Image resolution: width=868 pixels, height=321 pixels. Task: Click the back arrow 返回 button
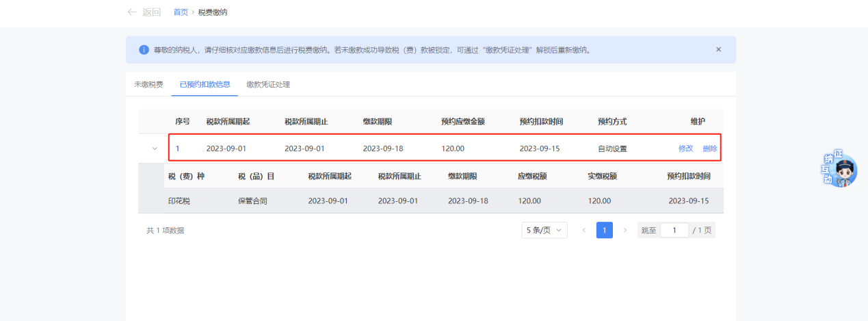144,12
